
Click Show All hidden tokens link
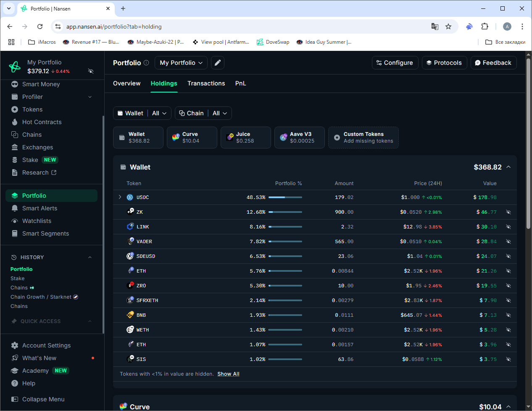click(228, 374)
